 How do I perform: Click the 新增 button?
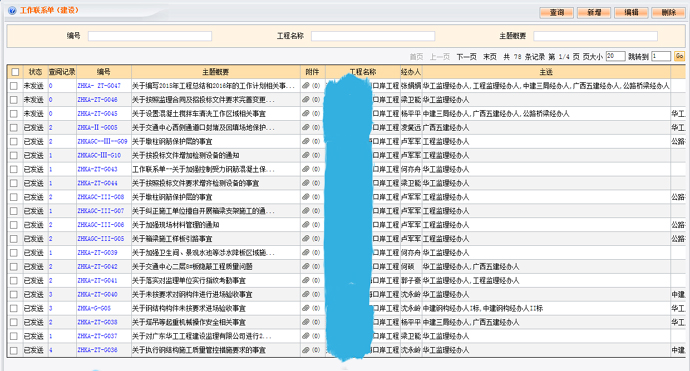coord(594,13)
